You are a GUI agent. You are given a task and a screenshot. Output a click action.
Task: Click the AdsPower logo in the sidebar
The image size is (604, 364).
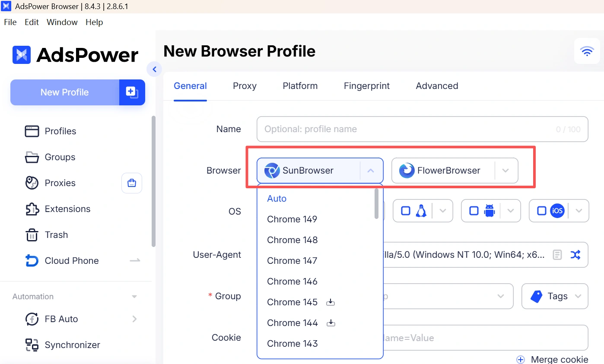click(76, 55)
